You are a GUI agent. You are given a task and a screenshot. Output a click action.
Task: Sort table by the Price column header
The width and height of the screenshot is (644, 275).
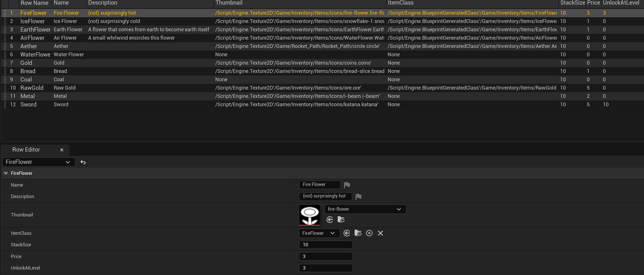click(593, 3)
